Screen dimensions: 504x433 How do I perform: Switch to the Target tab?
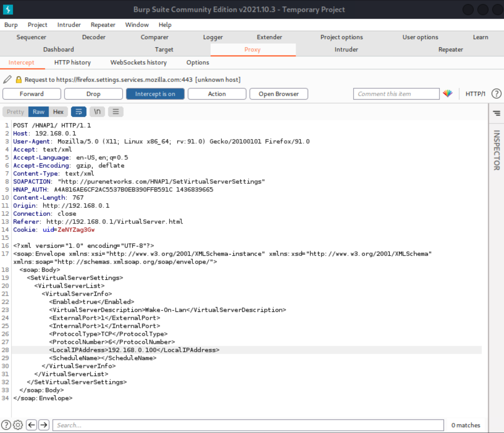[164, 49]
